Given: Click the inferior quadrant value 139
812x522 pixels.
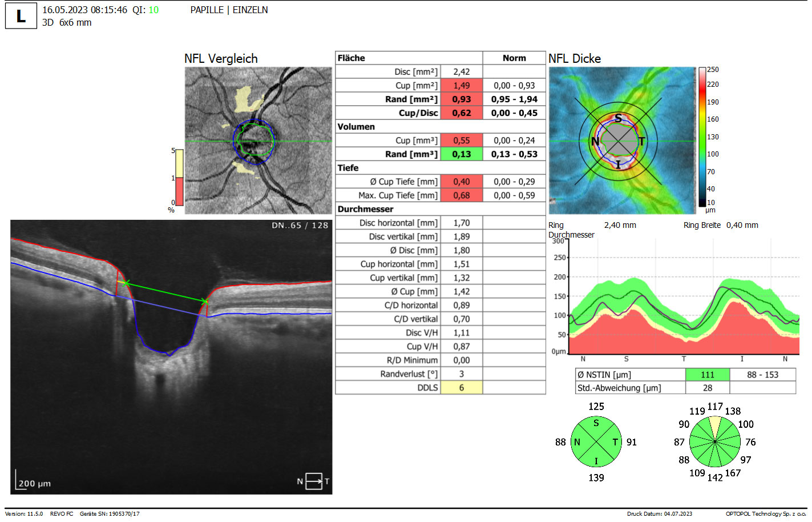Looking at the screenshot, I should (596, 477).
